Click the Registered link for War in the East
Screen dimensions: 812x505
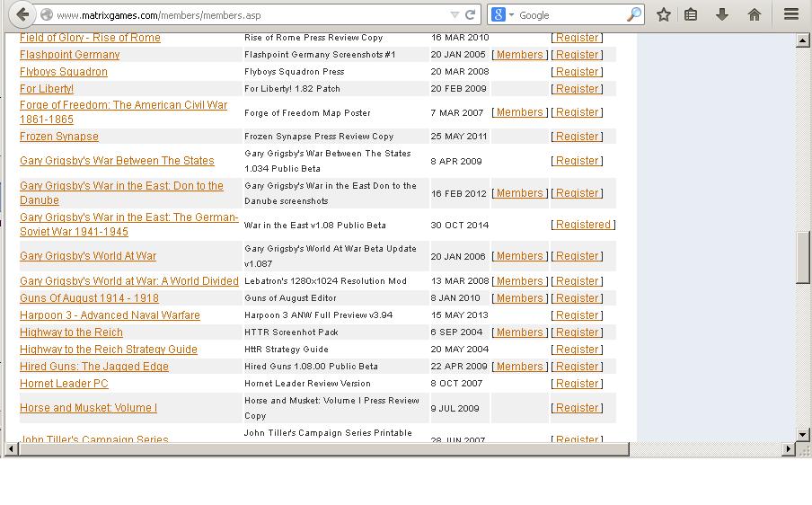[x=583, y=225]
